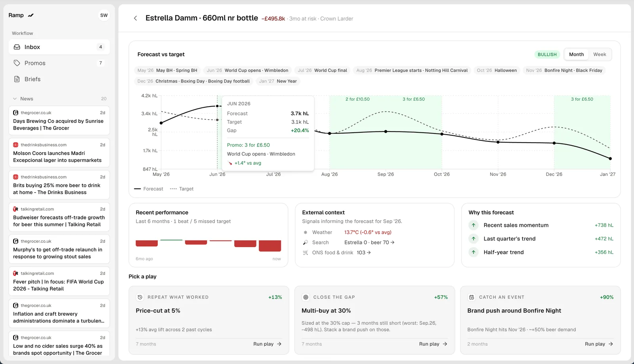Click the +90% uplift on Catch an Event
The width and height of the screenshot is (634, 364).
point(607,297)
